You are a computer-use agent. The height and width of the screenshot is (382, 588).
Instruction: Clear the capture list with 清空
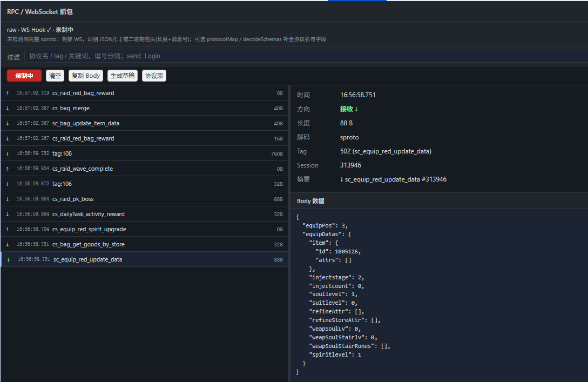pos(55,76)
